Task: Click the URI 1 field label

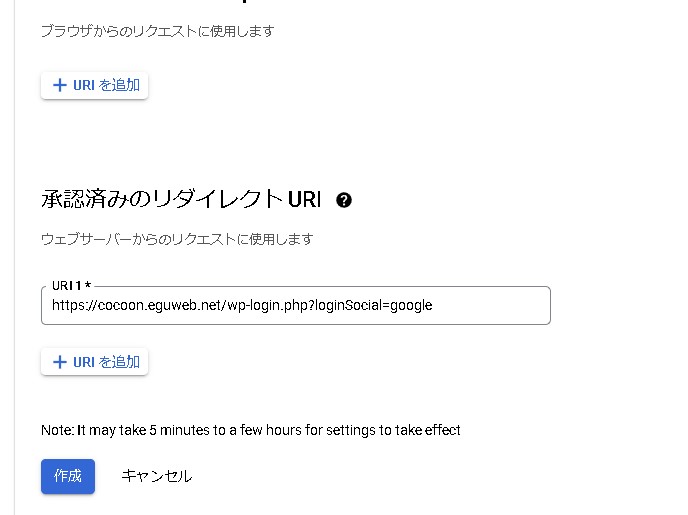Action: [x=71, y=286]
